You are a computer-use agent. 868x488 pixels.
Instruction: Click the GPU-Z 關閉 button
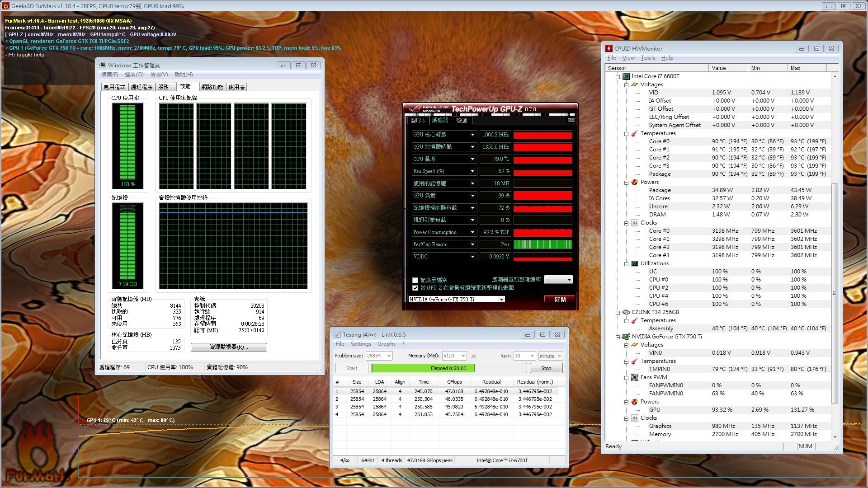[560, 300]
